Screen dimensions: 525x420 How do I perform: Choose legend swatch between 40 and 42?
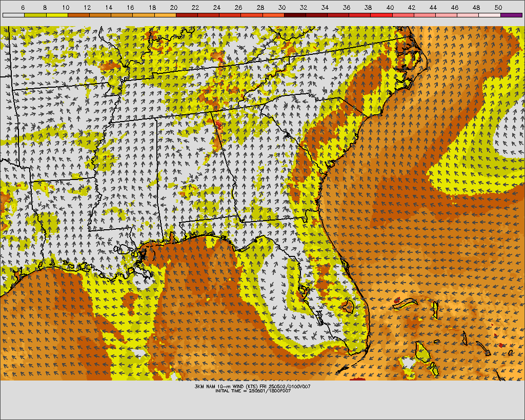(403, 15)
